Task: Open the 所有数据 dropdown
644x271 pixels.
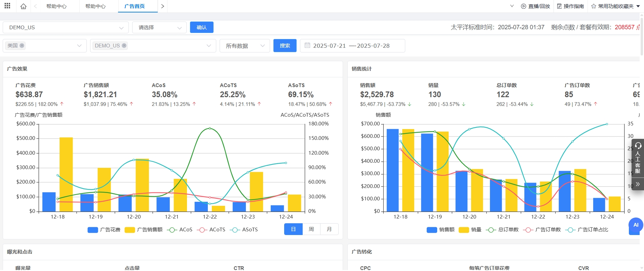Action: click(x=244, y=46)
